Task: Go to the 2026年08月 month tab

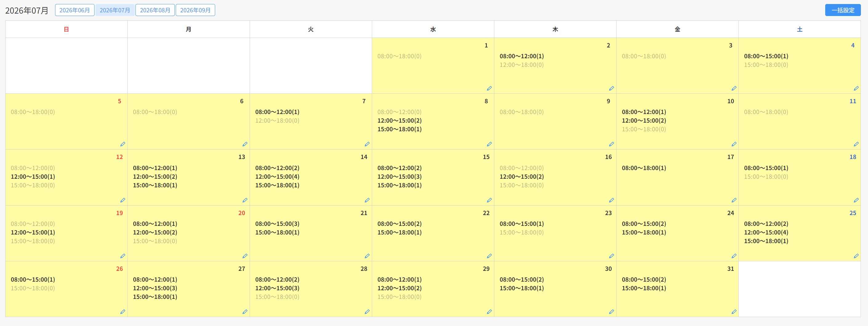Action: point(155,10)
